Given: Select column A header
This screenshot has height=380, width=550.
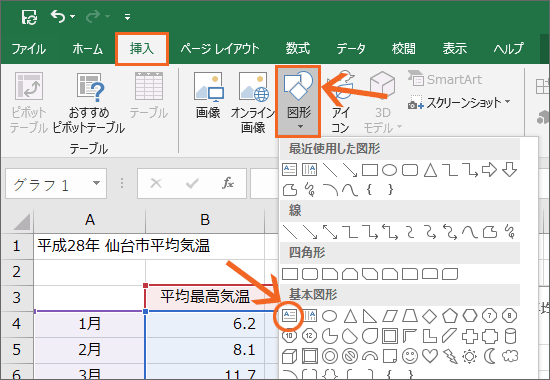Looking at the screenshot, I should pyautogui.click(x=90, y=220).
